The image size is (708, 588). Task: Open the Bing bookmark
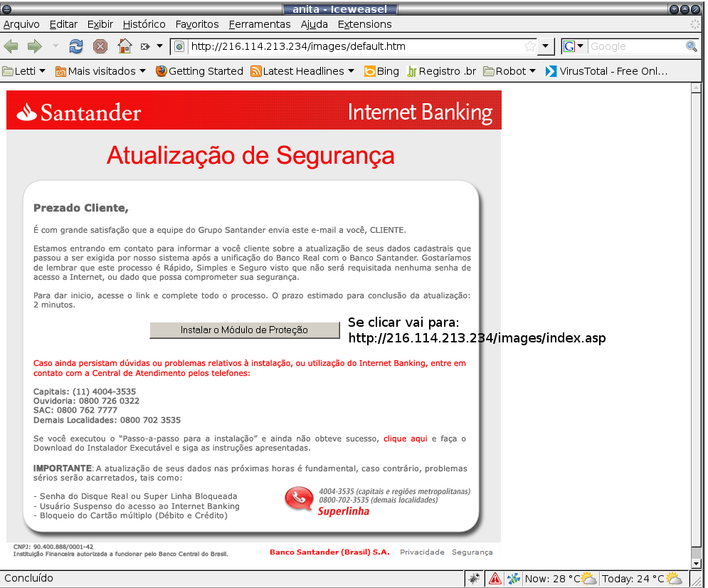click(x=381, y=71)
